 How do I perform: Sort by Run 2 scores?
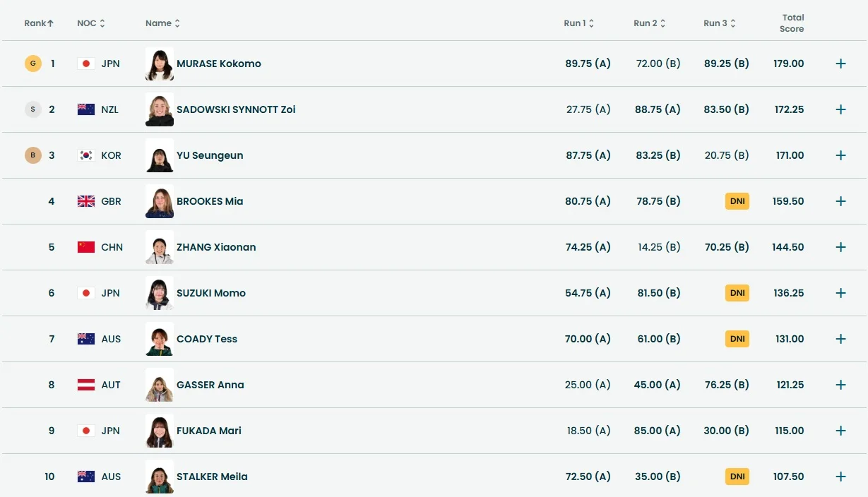click(649, 23)
